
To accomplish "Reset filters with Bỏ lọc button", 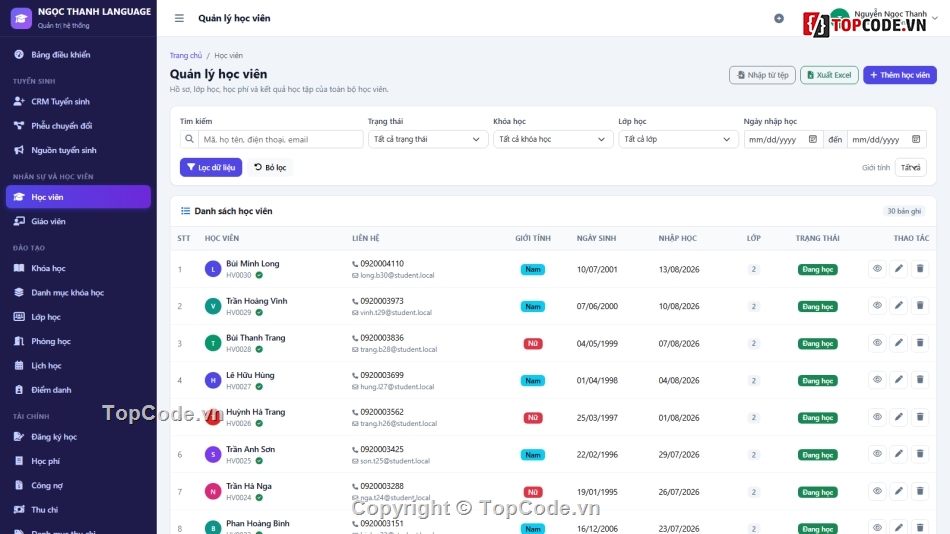I will pos(270,167).
